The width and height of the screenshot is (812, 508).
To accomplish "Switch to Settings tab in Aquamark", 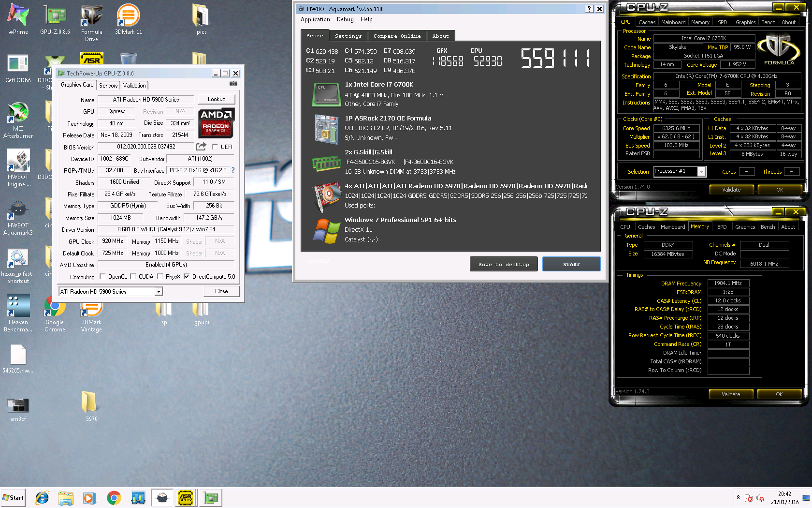I will pyautogui.click(x=348, y=36).
